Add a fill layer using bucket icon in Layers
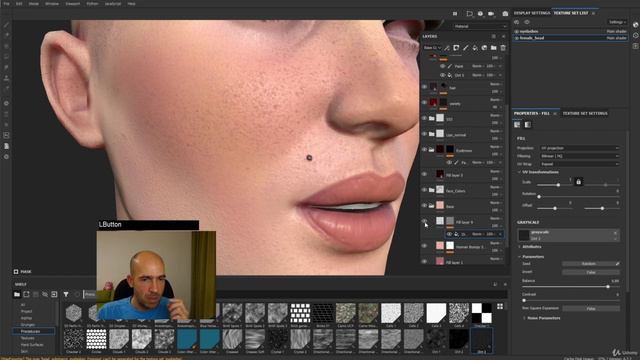 coord(475,48)
